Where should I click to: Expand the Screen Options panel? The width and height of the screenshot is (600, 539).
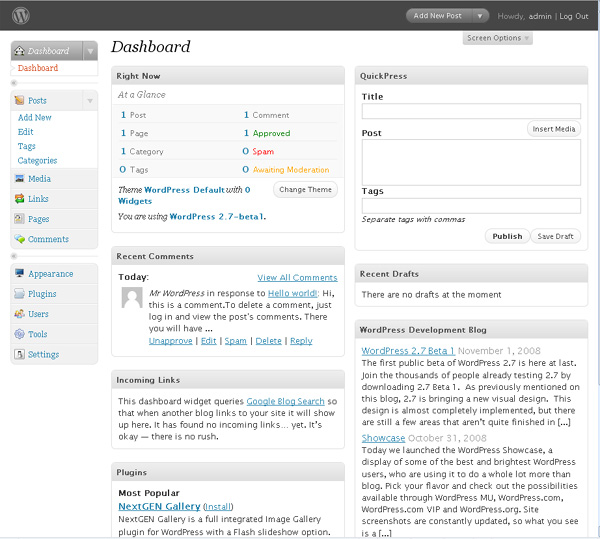[x=497, y=38]
